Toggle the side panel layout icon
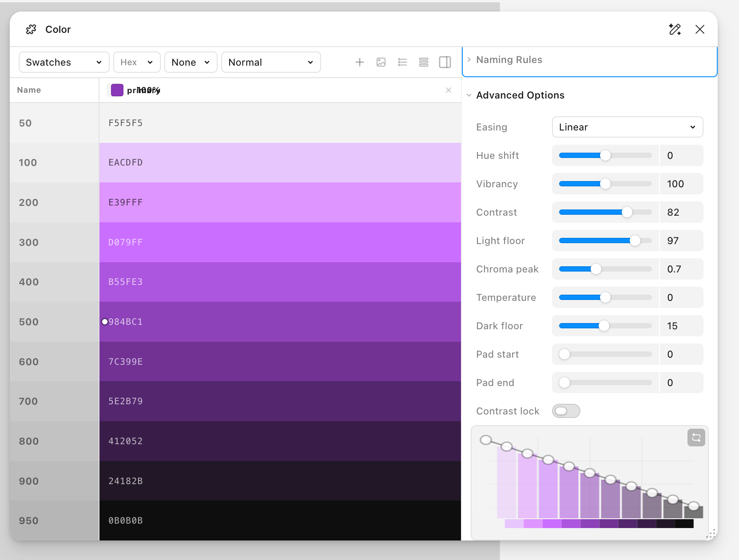This screenshot has width=739, height=560. (x=445, y=62)
